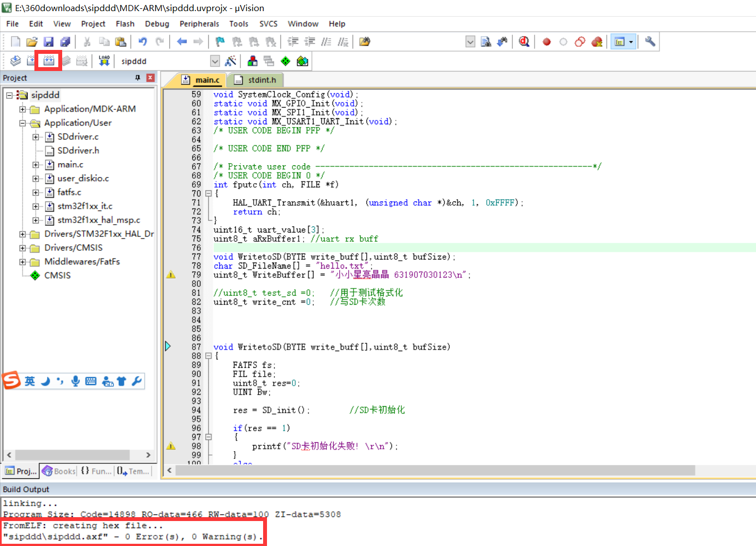The image size is (756, 546).
Task: Open the find text combo dropdown arrow
Action: (x=470, y=42)
